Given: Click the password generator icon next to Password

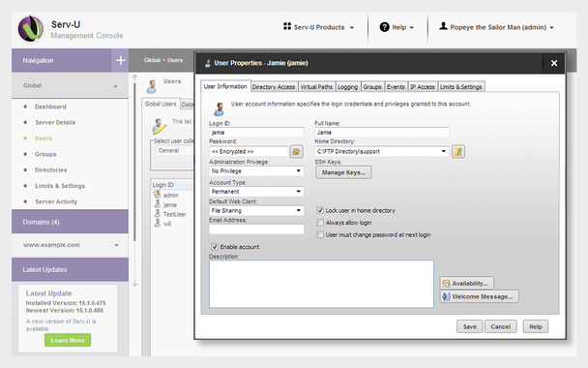Looking at the screenshot, I should (297, 152).
